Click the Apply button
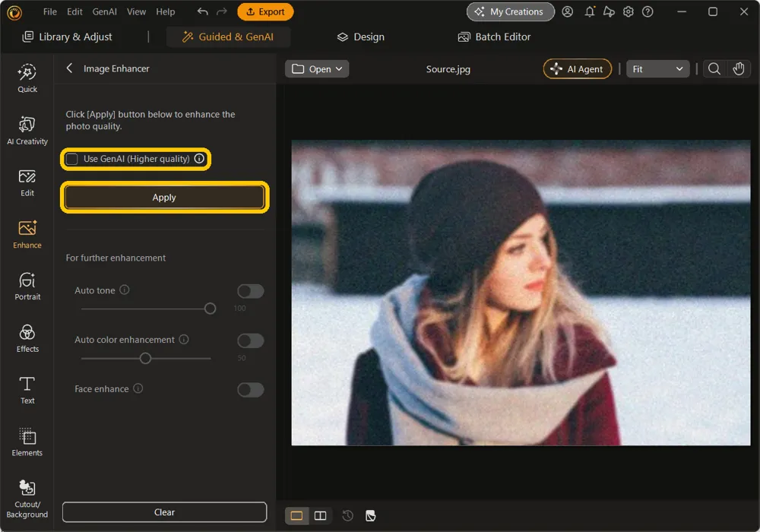The height and width of the screenshot is (532, 760). [x=164, y=197]
